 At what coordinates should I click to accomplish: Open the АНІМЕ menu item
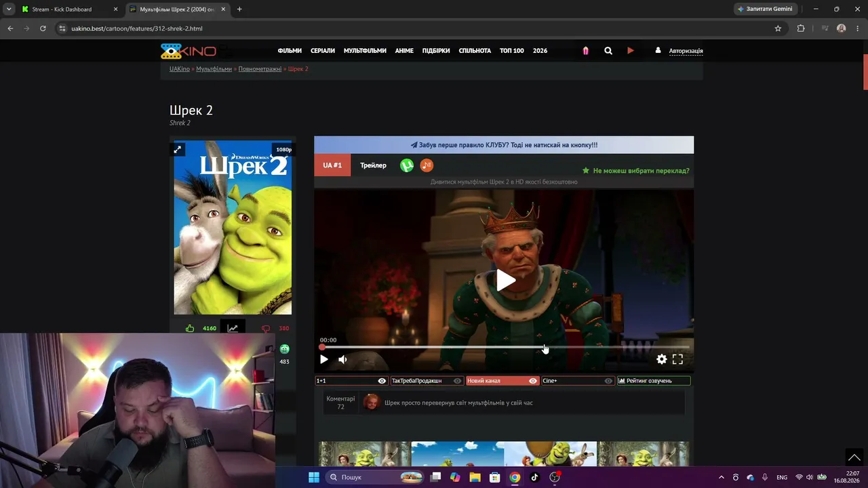point(404,51)
